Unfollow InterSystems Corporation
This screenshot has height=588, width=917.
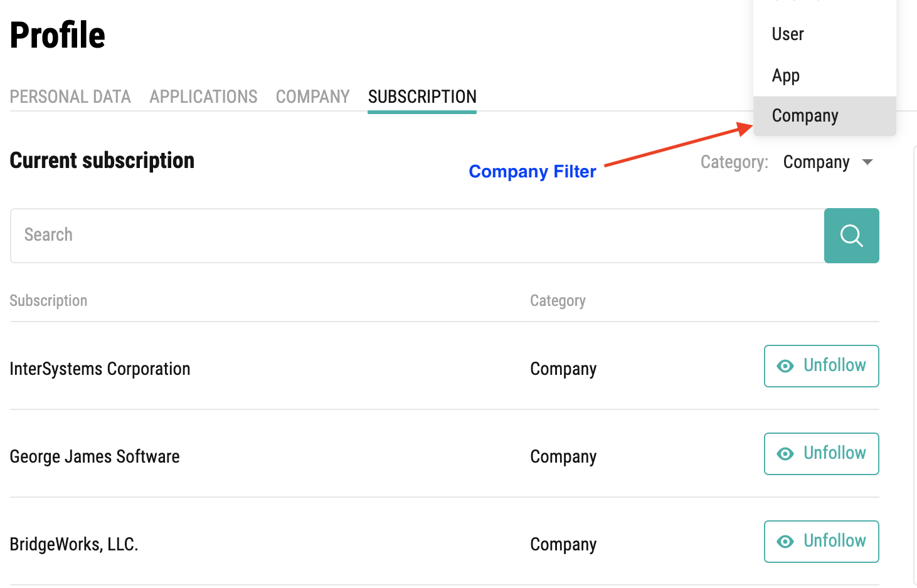tap(822, 366)
